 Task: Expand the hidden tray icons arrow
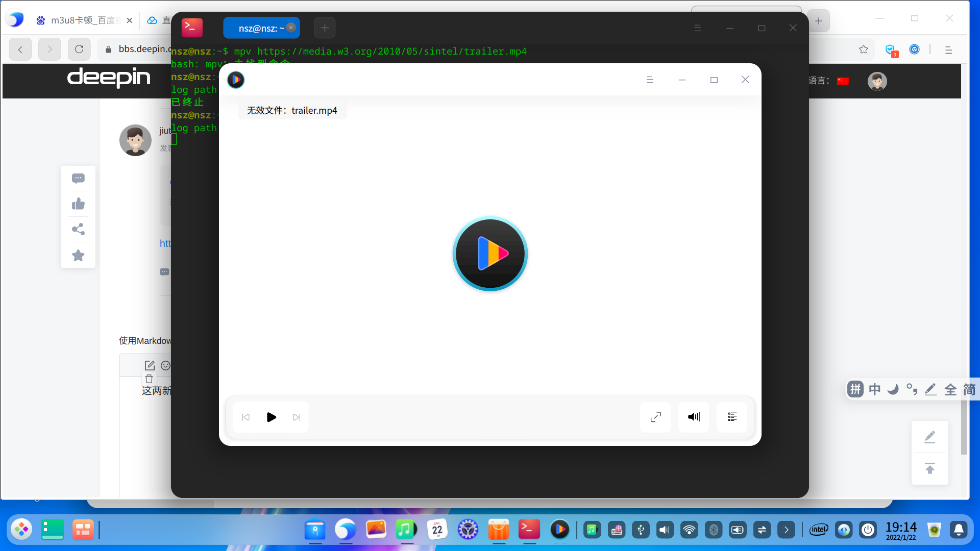786,530
